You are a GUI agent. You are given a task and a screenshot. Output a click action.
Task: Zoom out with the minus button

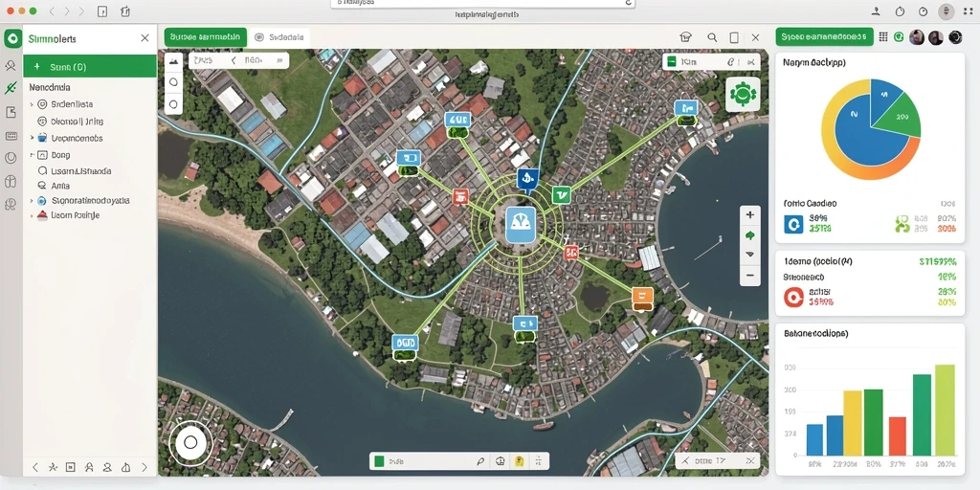click(x=750, y=275)
